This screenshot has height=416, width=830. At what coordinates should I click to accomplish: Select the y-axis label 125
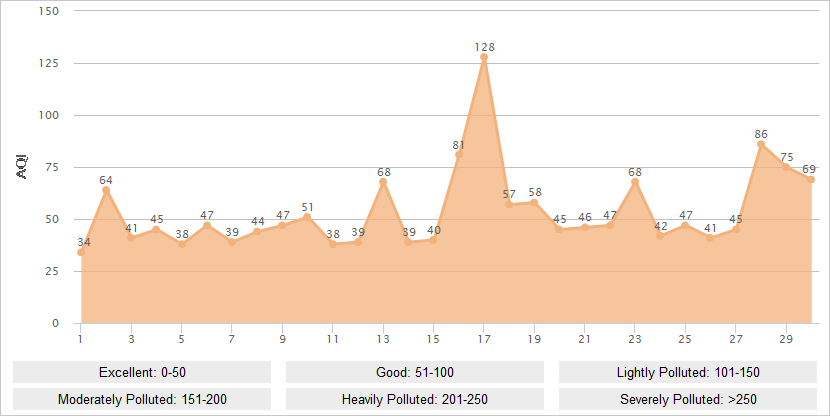tap(49, 63)
